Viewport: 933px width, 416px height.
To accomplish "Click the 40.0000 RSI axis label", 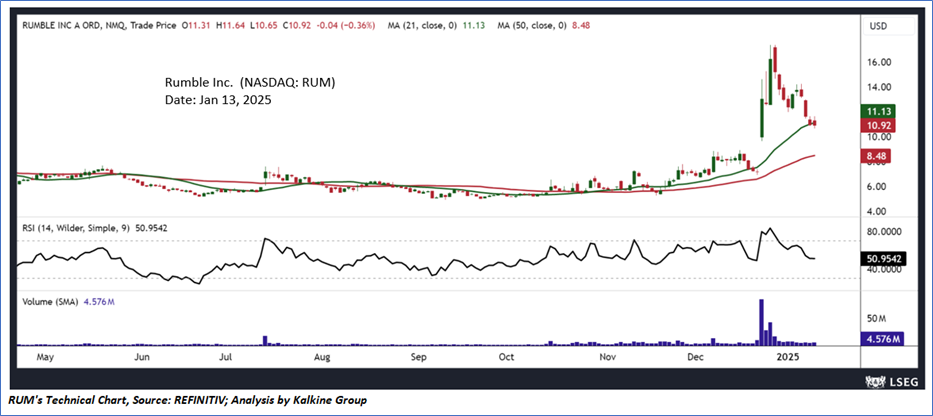I will click(x=885, y=269).
